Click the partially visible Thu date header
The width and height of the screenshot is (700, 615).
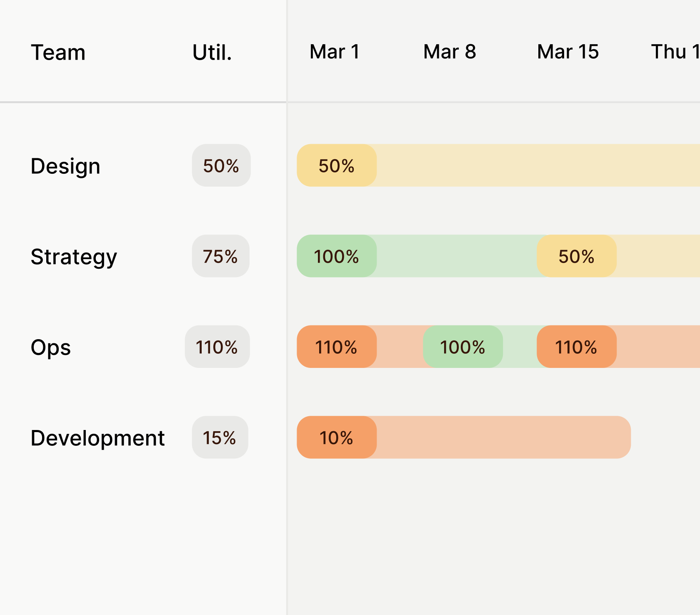675,52
